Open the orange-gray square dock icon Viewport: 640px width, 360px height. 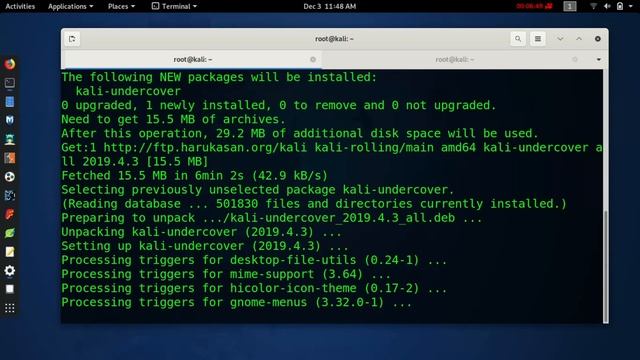(10, 158)
